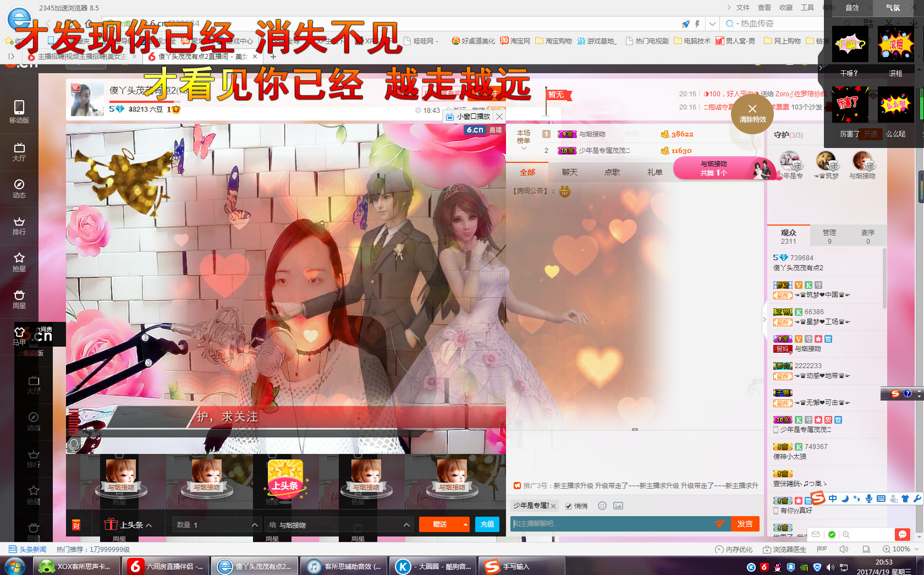Image resolution: width=924 pixels, height=575 pixels.
Task: Open the 淘宝网 bookmark
Action: pos(515,41)
